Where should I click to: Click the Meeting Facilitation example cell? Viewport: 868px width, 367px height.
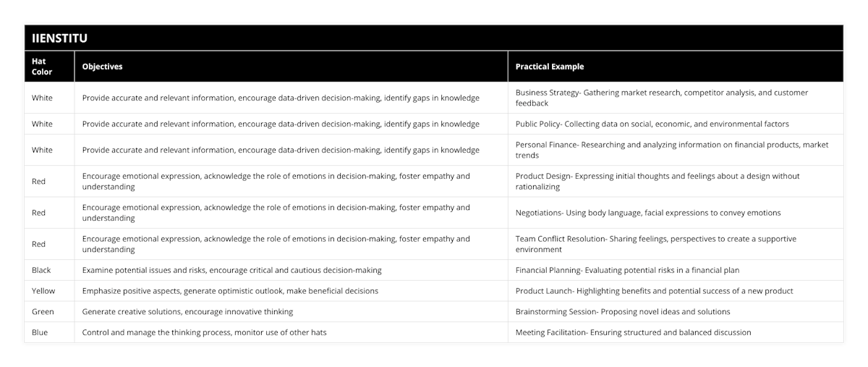coord(633,332)
